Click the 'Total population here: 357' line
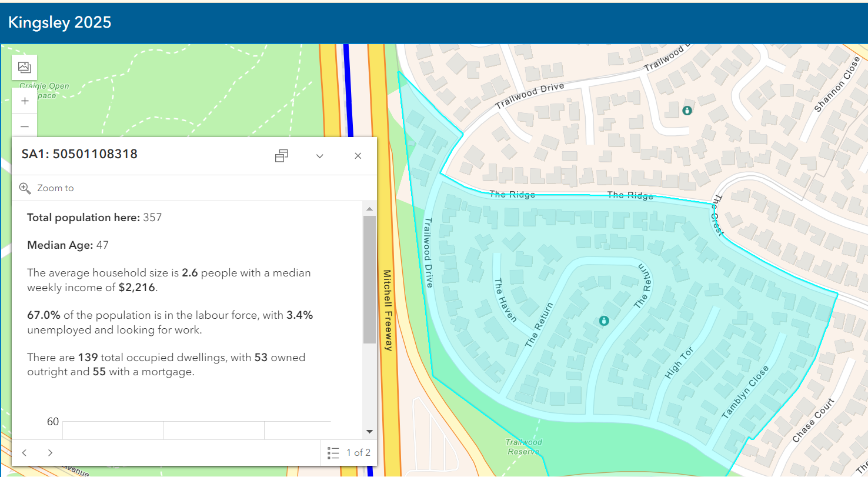The image size is (868, 477). click(x=94, y=218)
